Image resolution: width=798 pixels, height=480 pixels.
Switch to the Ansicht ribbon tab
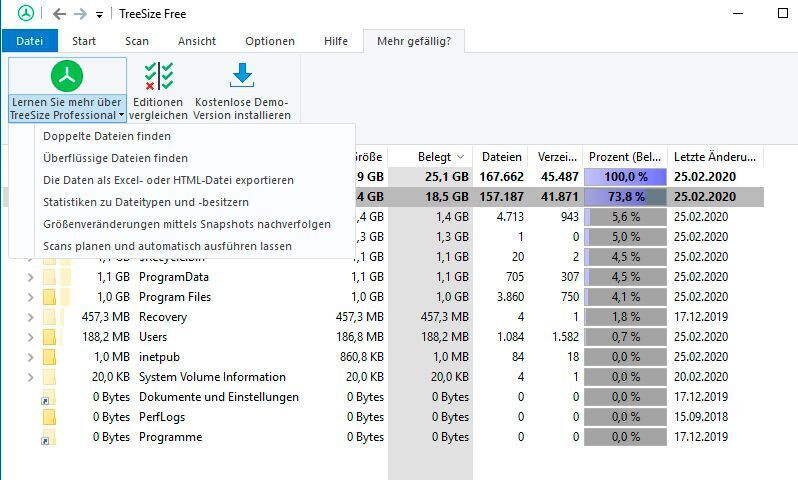(x=197, y=41)
